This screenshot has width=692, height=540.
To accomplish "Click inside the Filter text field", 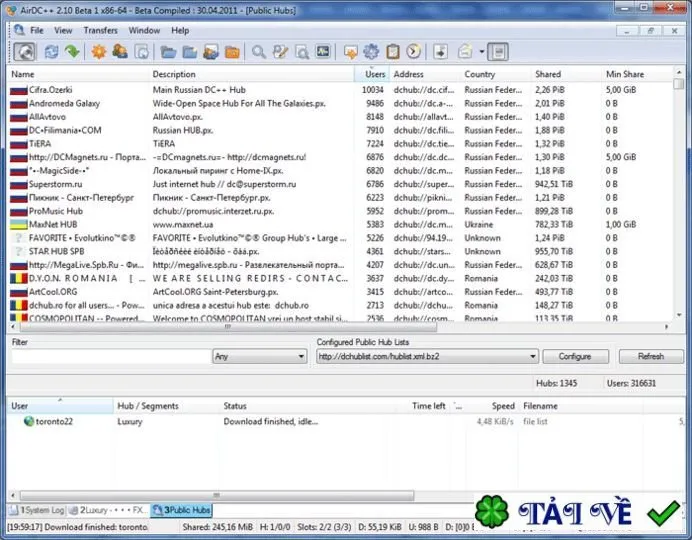I will pyautogui.click(x=110, y=356).
